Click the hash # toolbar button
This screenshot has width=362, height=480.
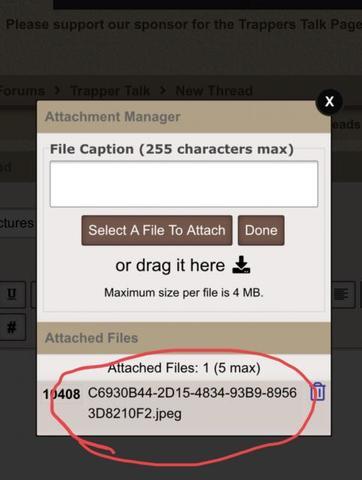[11, 327]
